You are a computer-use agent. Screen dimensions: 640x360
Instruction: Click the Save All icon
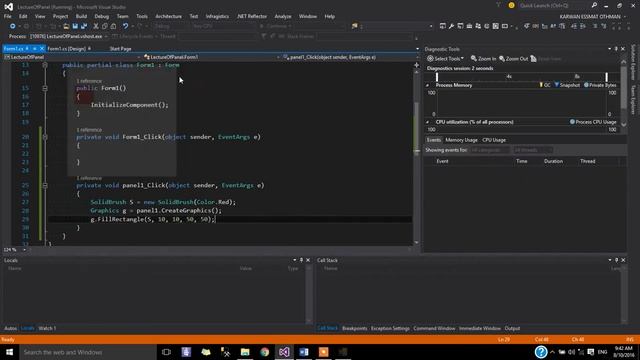[84, 26]
